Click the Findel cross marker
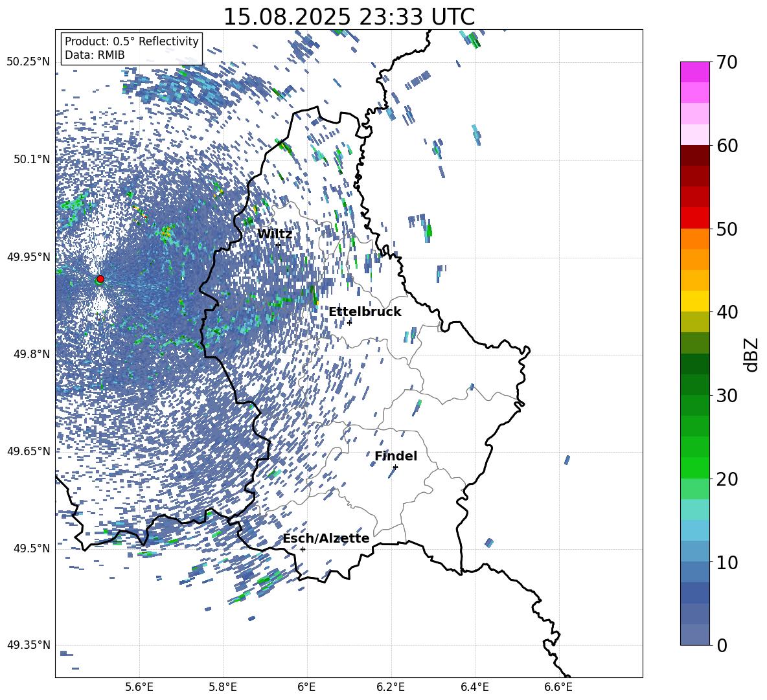This screenshot has width=767, height=700. pyautogui.click(x=395, y=468)
